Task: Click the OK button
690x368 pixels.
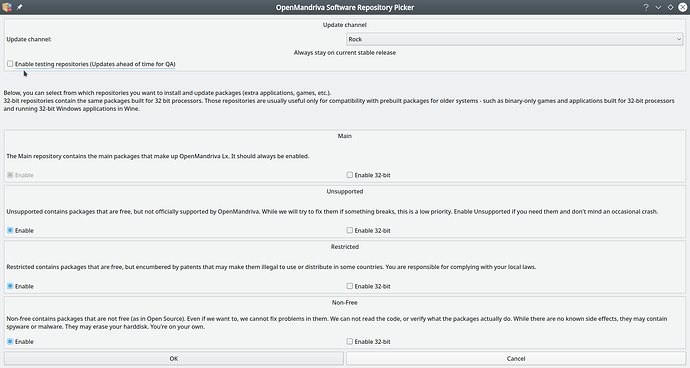Action: pyautogui.click(x=174, y=358)
